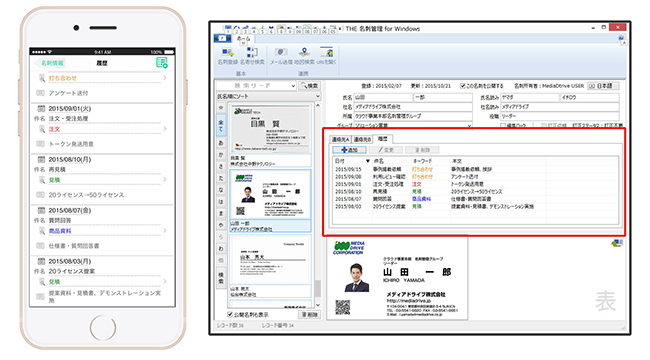Click the flip-card icon beside the card preview

pyautogui.click(x=617, y=243)
